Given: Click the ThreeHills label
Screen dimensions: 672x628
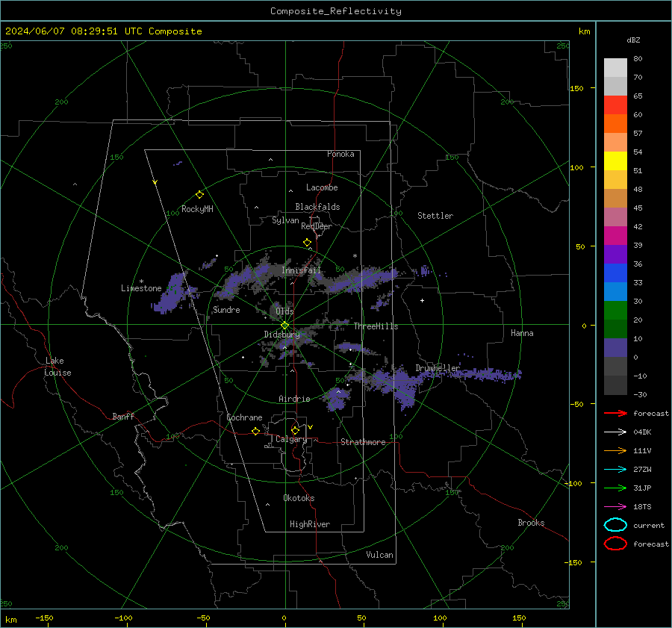Looking at the screenshot, I should coord(376,326).
